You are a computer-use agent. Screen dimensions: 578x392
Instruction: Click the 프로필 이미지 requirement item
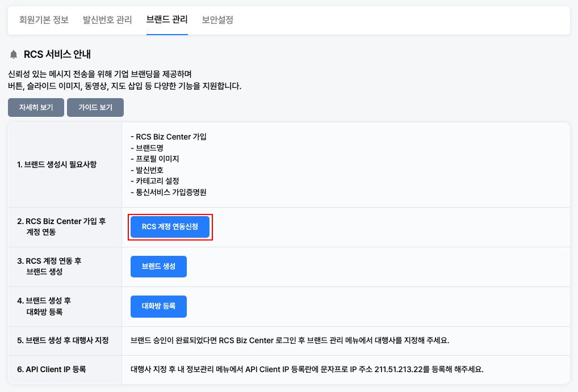157,159
